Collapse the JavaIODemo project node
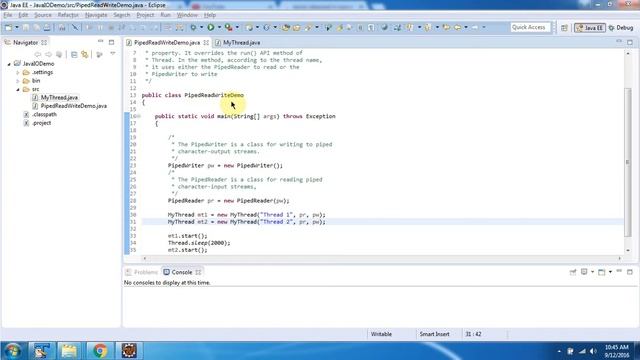Screen dimensions: 640x360 9,64
